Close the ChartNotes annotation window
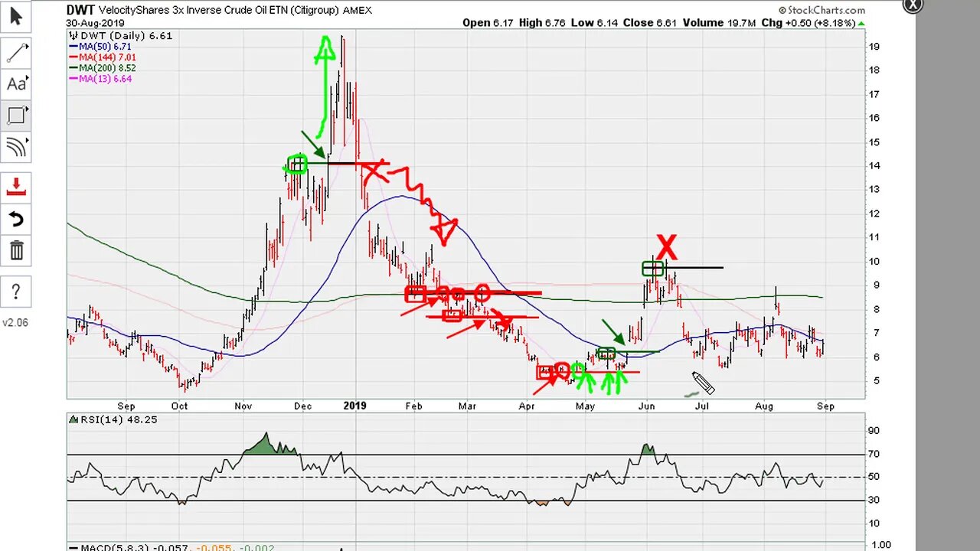Screen dimensions: 980x551 tap(913, 5)
